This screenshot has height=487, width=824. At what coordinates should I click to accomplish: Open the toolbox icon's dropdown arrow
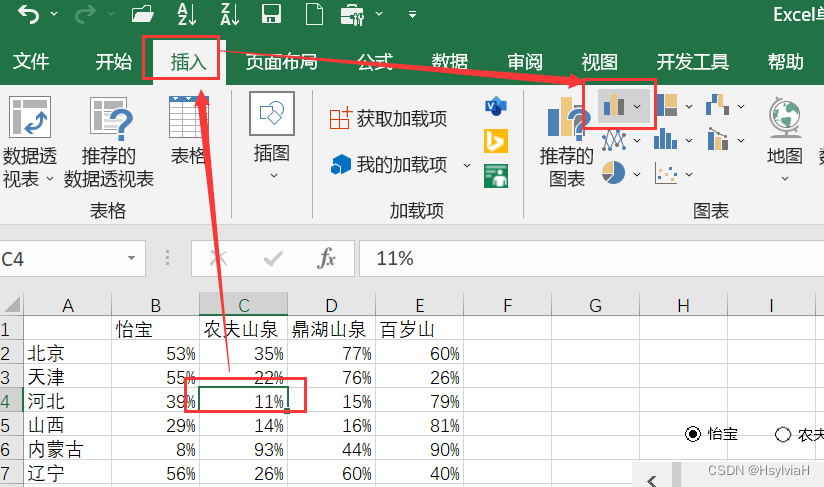[x=379, y=14]
